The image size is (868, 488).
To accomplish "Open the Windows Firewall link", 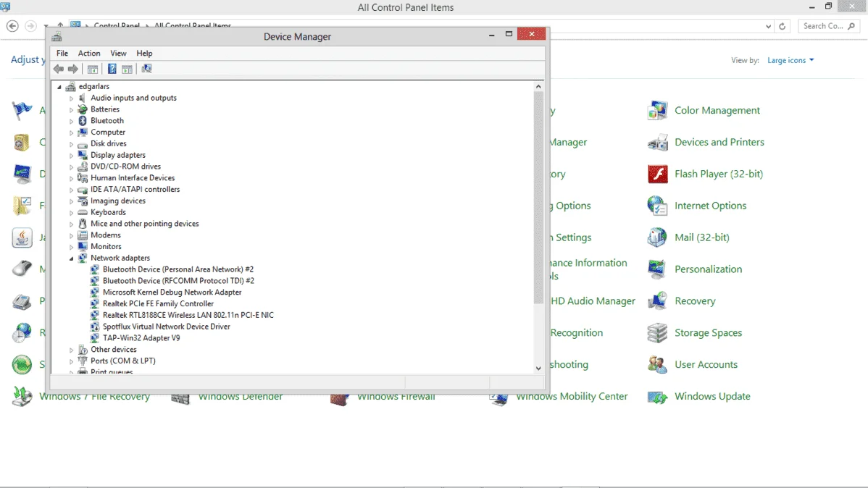I will coord(396,397).
